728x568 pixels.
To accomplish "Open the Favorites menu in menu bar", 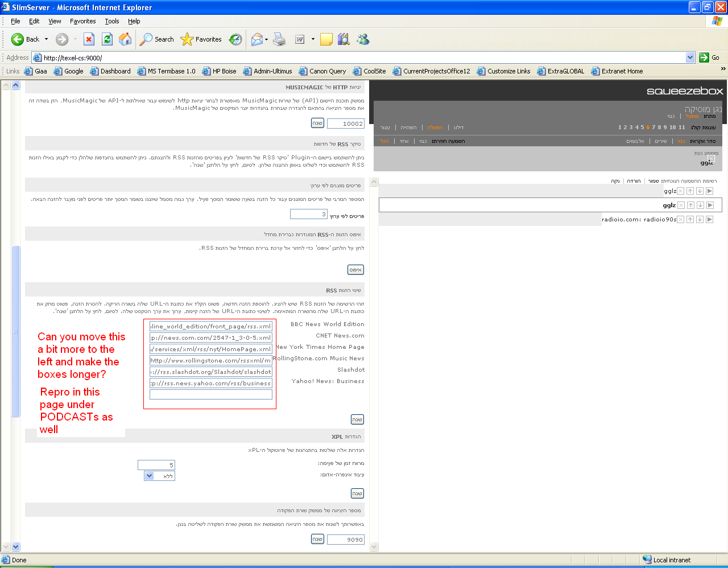I will (x=82, y=21).
